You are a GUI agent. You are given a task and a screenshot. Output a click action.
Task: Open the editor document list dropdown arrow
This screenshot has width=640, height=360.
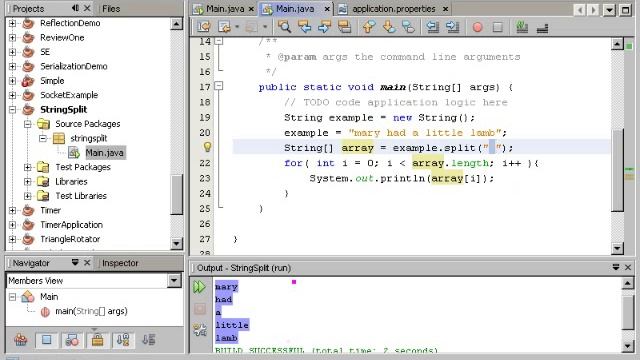pos(609,9)
